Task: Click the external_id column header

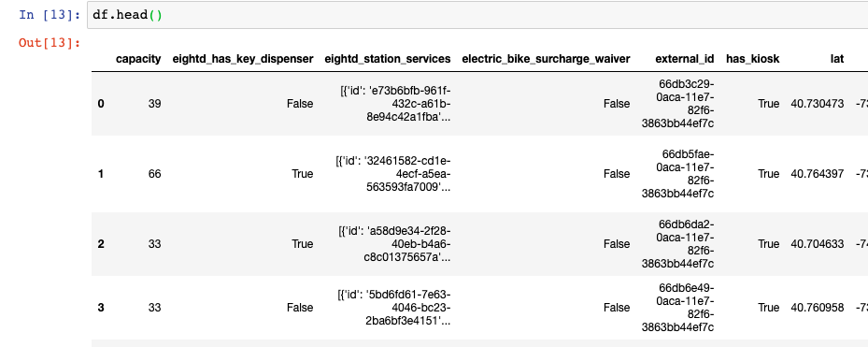Action: click(x=685, y=59)
